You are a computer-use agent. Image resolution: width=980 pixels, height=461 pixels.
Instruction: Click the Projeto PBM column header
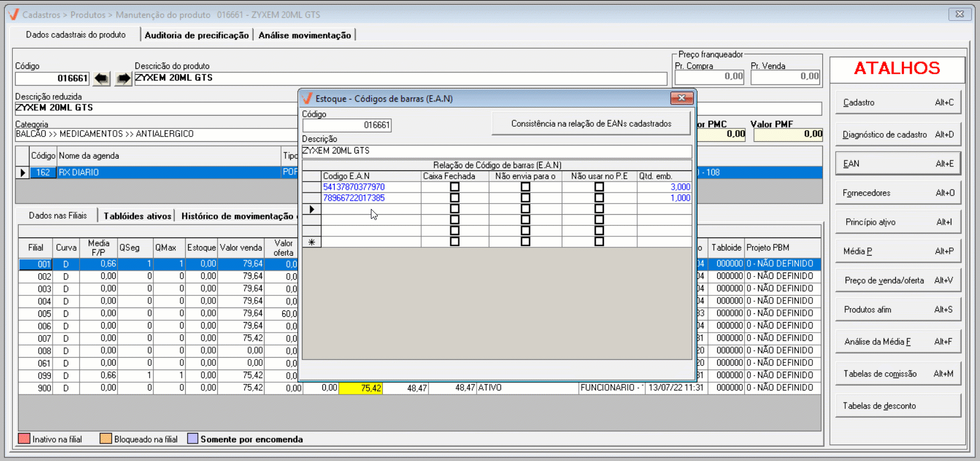point(783,247)
